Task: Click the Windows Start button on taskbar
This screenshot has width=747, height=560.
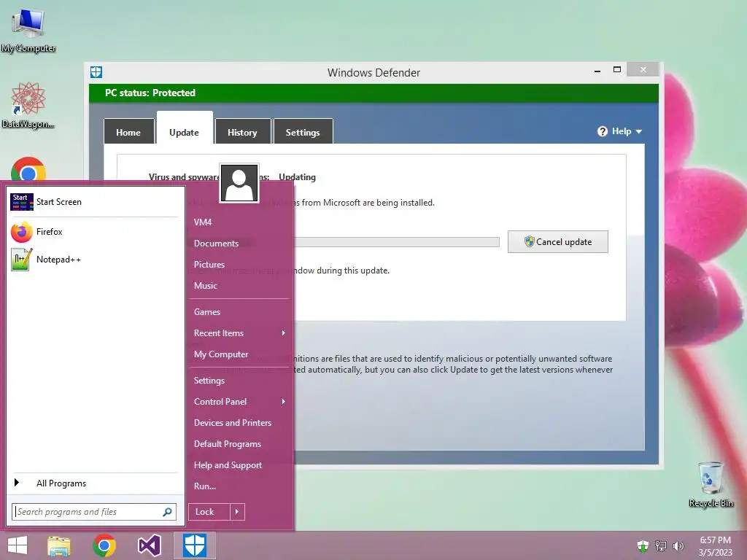Action: coord(18,545)
